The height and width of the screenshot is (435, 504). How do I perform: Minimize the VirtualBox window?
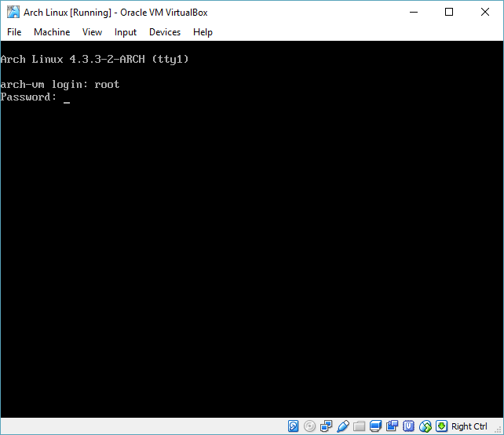414,13
